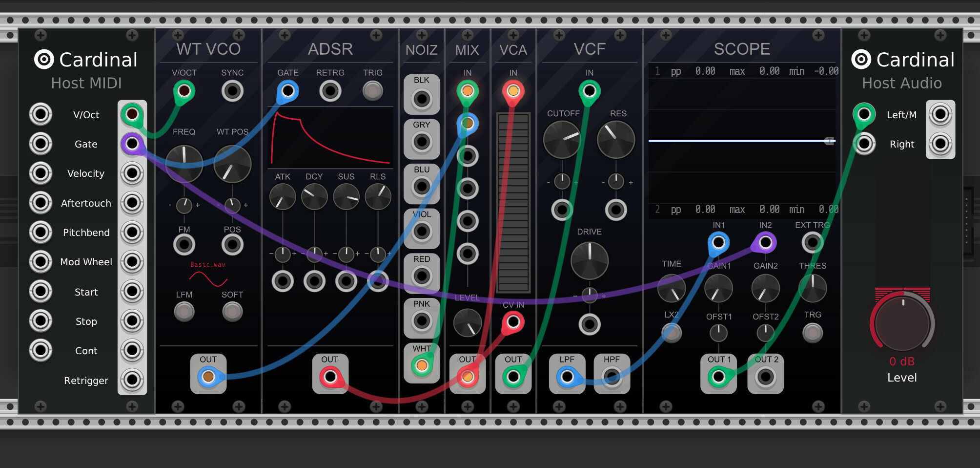The image size is (980, 468).
Task: Click the SCOPE GAIN1 knob
Action: [x=718, y=288]
